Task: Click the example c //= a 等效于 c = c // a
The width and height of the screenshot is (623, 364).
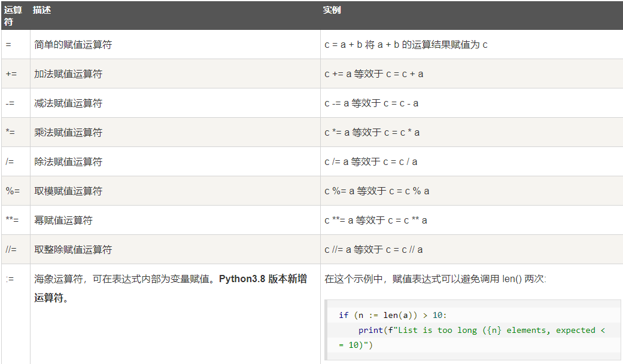Action: [x=373, y=249]
